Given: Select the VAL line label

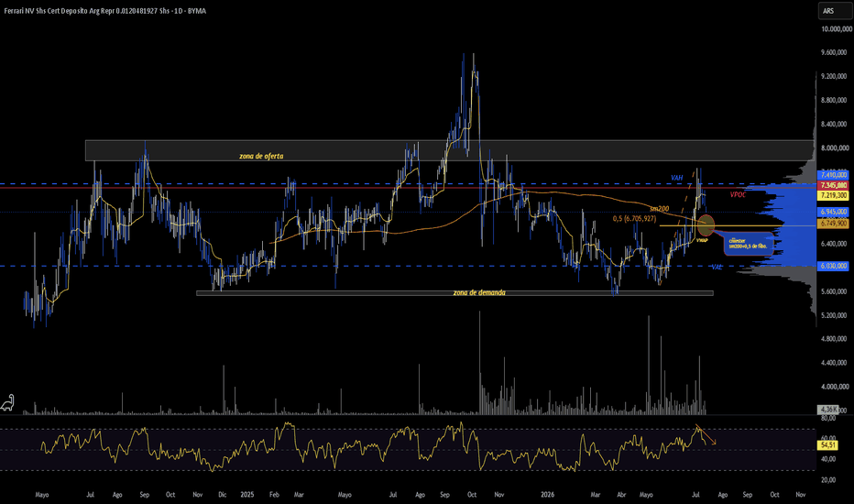Looking at the screenshot, I should [717, 267].
